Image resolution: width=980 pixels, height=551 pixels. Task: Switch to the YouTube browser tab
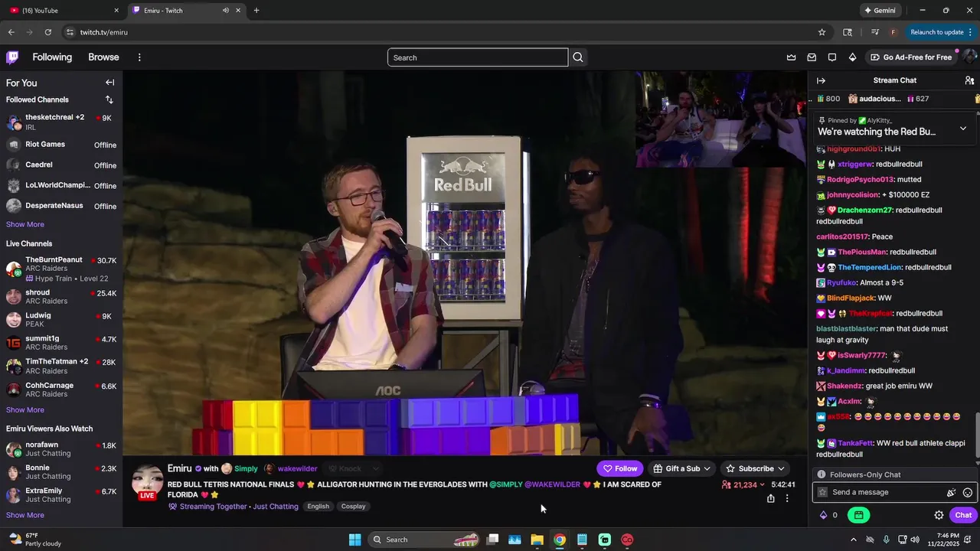(x=64, y=11)
